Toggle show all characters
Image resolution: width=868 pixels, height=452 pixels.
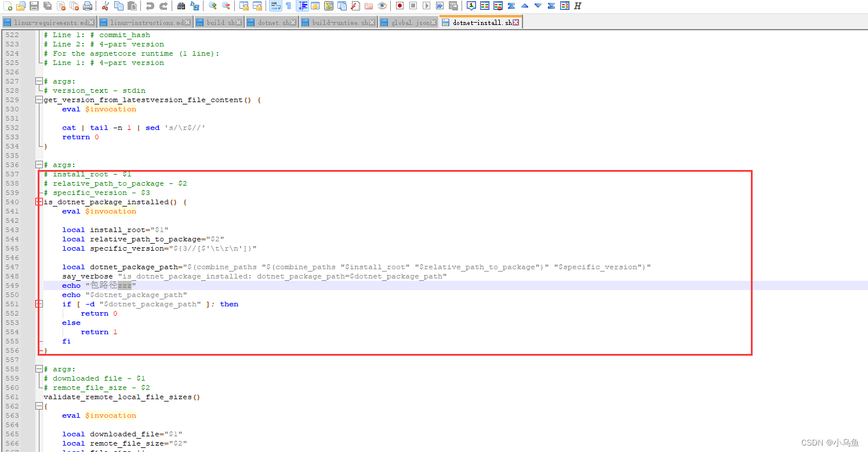click(289, 6)
